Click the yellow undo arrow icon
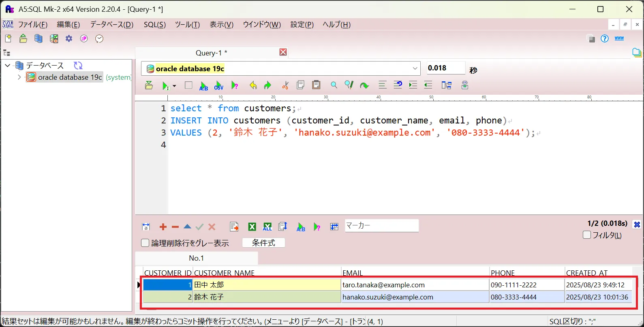Screen dimensions: 644x327 point(253,85)
